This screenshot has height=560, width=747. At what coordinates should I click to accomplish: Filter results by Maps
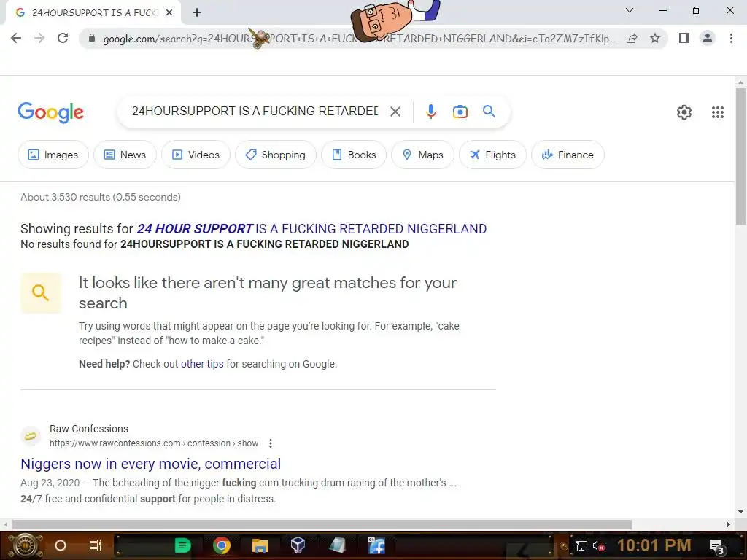click(422, 155)
